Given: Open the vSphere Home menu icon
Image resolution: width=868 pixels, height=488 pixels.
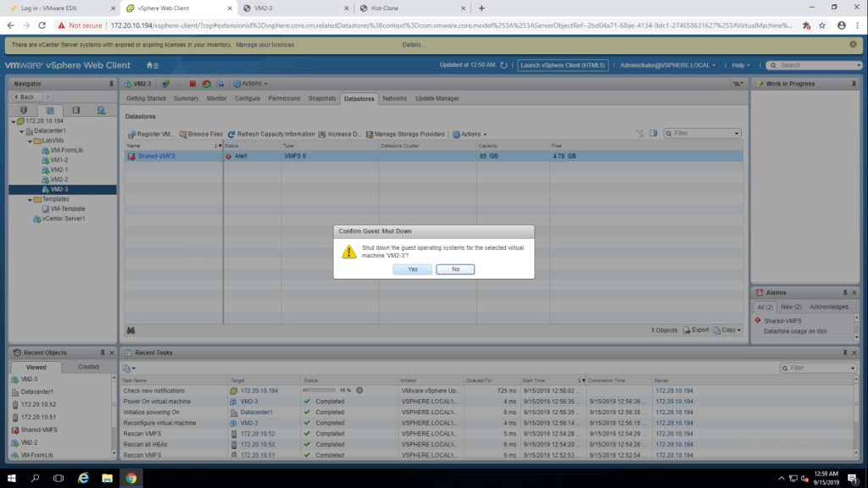Looking at the screenshot, I should coord(152,65).
